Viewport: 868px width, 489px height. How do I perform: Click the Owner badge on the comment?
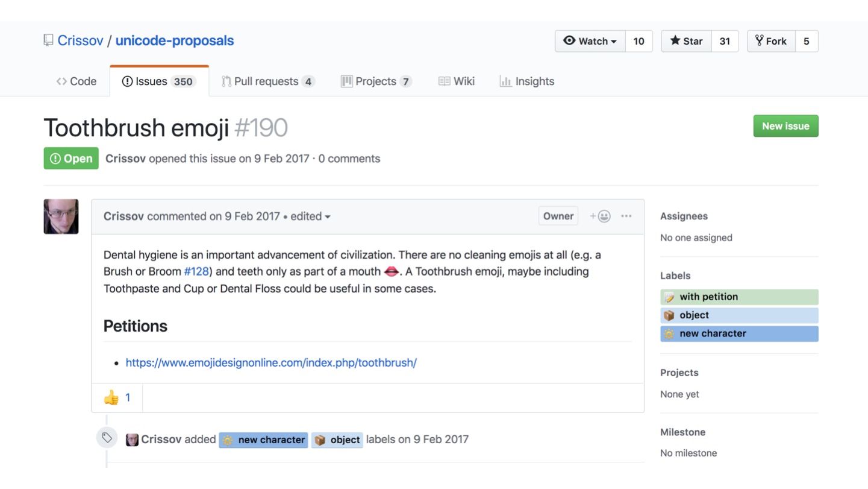coord(558,216)
